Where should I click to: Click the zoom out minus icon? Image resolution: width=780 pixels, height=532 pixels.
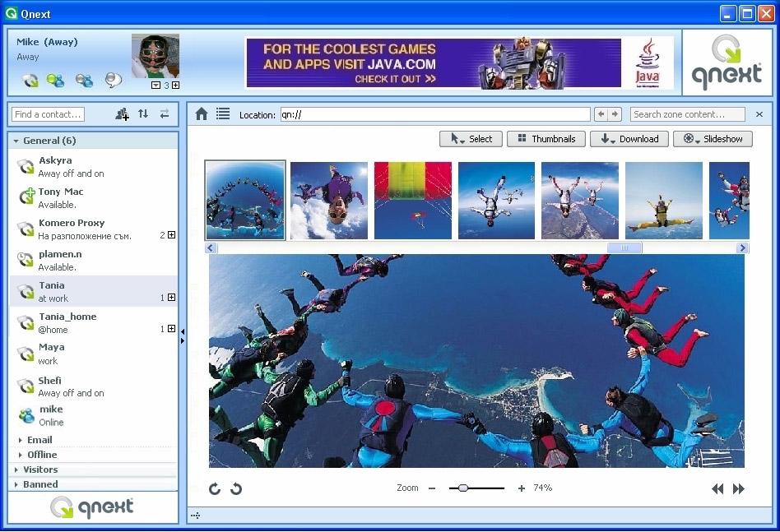coord(432,488)
